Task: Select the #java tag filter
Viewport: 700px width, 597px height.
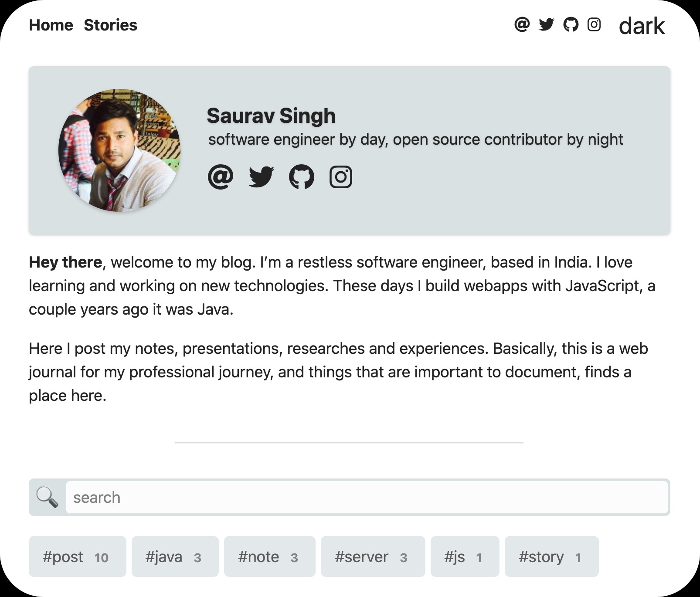Action: (174, 556)
